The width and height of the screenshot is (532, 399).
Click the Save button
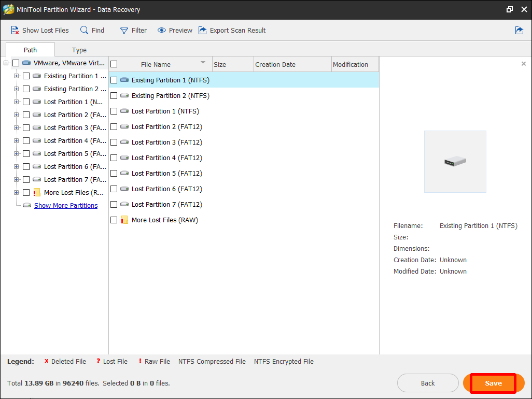point(494,383)
